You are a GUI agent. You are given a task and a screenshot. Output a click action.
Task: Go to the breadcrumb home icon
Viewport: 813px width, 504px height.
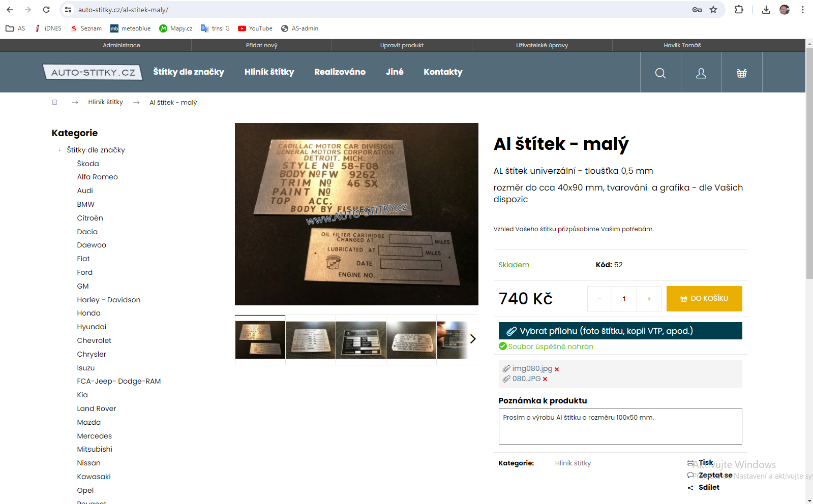pyautogui.click(x=54, y=102)
